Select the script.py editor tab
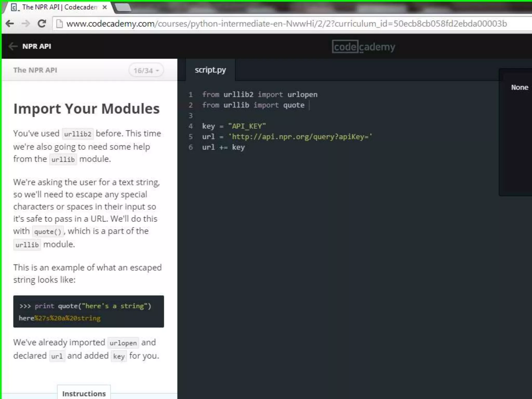 [210, 70]
